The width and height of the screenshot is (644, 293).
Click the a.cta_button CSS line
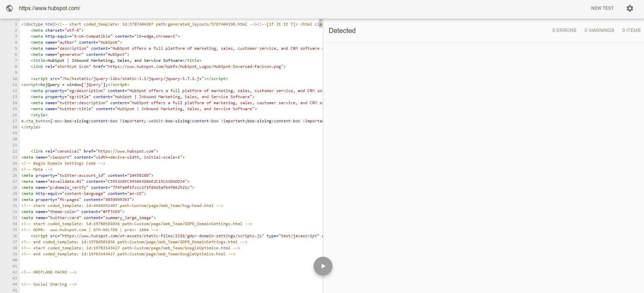click(x=172, y=121)
